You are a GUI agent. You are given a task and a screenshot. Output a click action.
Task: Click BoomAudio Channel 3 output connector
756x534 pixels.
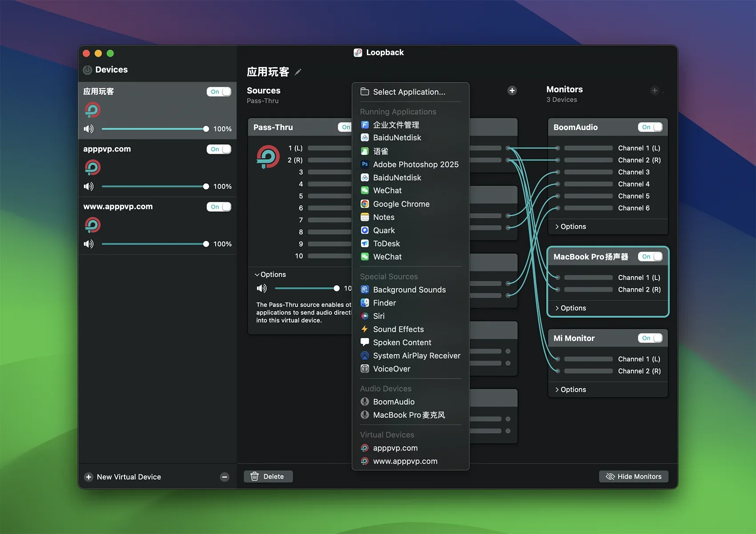coord(557,172)
